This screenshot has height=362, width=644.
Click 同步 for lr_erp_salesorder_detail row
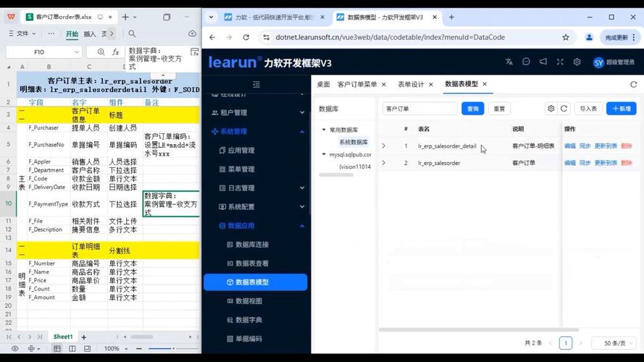click(585, 146)
